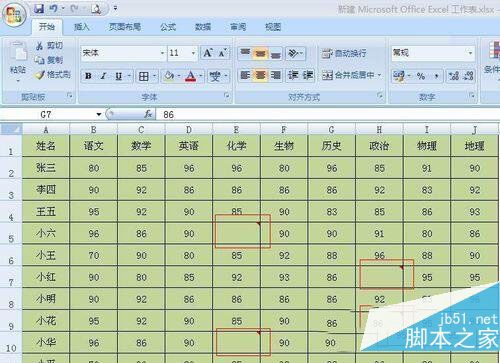500x363 pixels.
Task: Toggle underline formatting
Action: coord(118,76)
